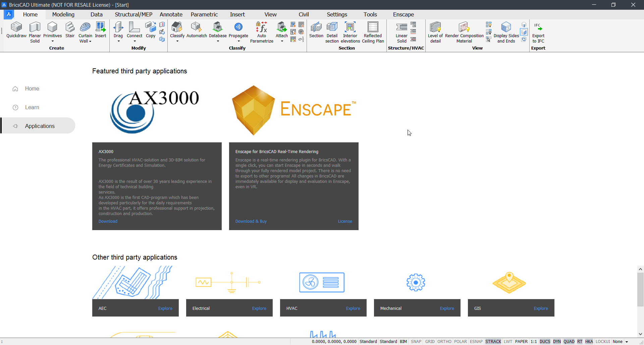
Task: Open the Connect dropdown
Action: pos(135,41)
